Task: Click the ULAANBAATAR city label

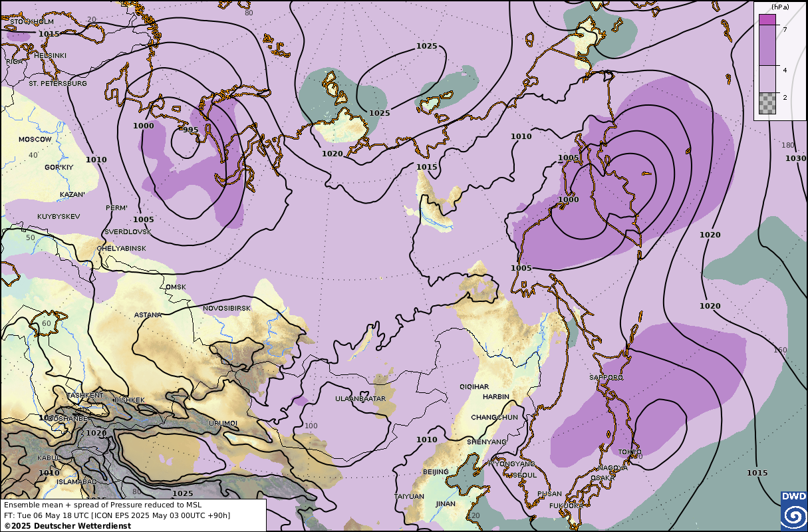Action: point(360,398)
